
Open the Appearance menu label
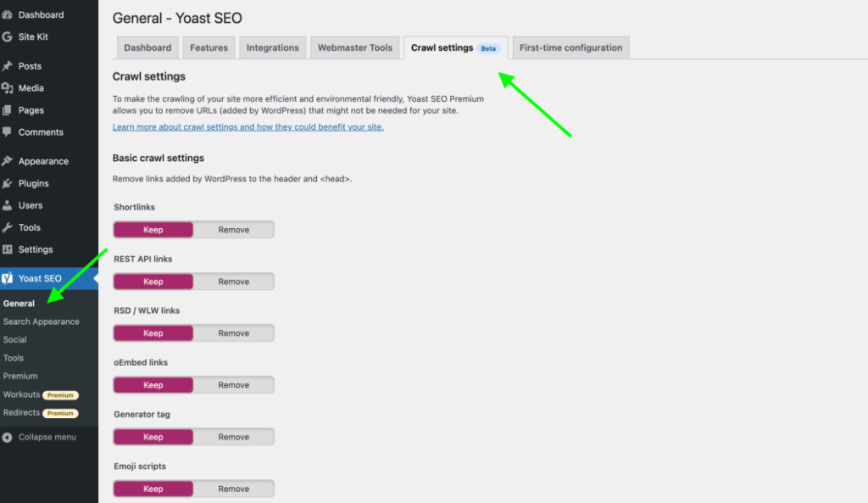tap(43, 161)
